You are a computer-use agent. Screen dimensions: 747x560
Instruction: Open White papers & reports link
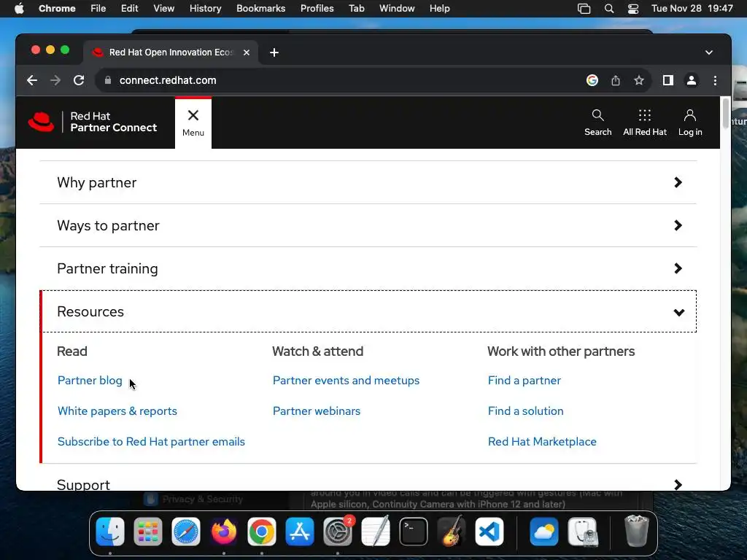[117, 411]
